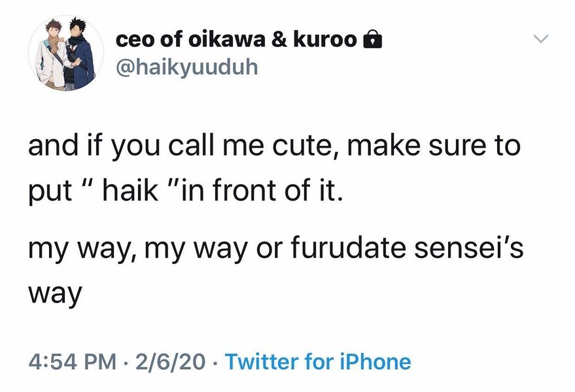Click the protected account lock icon
Screen dimensions: 575x392
click(x=371, y=41)
